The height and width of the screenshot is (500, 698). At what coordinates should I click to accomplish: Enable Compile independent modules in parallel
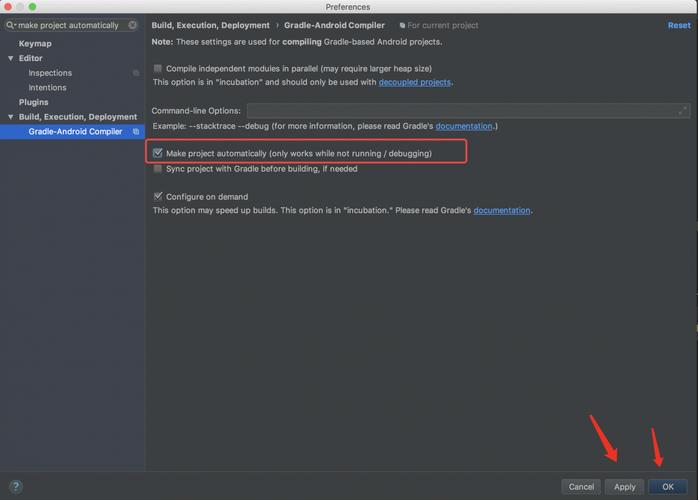coord(158,68)
